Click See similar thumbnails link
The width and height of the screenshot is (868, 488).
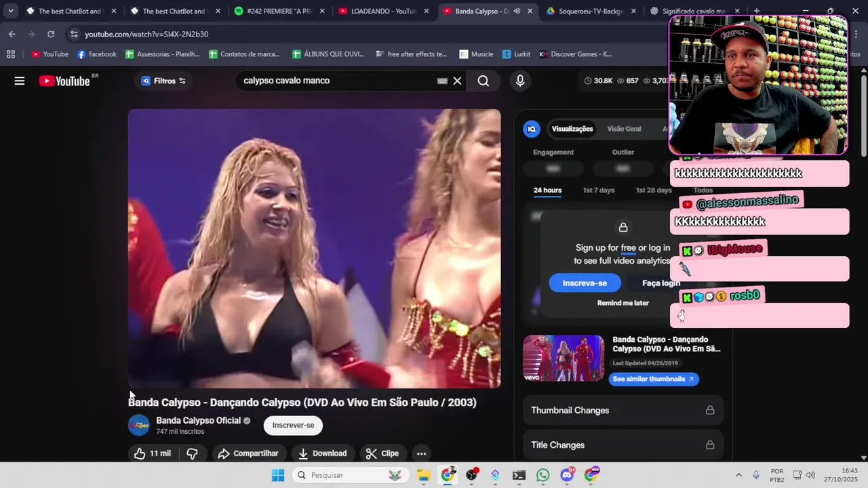(654, 379)
